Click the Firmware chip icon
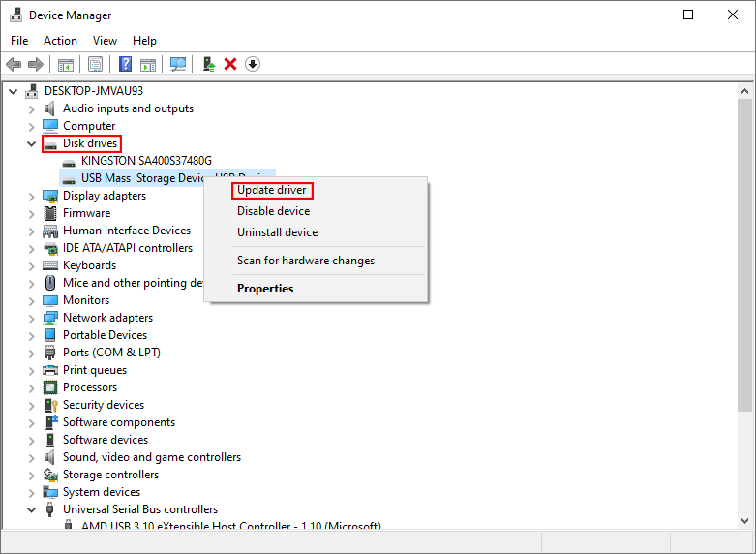The height and width of the screenshot is (554, 756). coord(50,213)
